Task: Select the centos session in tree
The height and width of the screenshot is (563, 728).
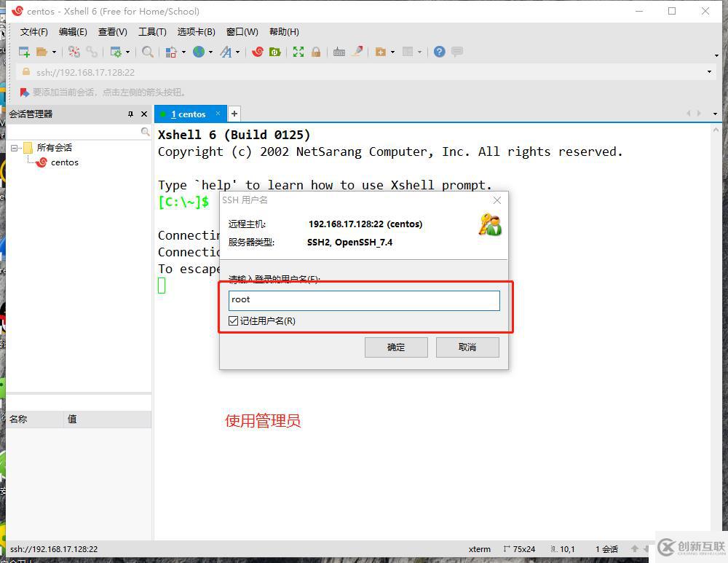Action: (65, 162)
